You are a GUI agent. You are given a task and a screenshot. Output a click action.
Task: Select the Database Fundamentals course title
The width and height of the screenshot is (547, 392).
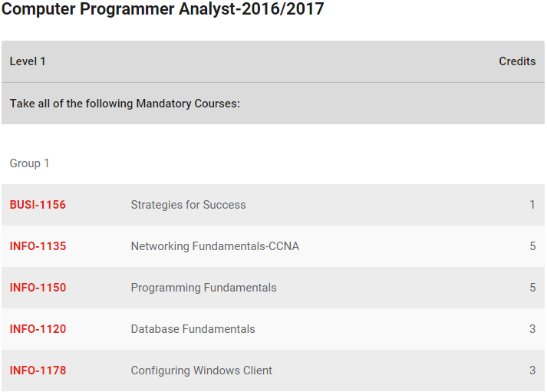[193, 329]
